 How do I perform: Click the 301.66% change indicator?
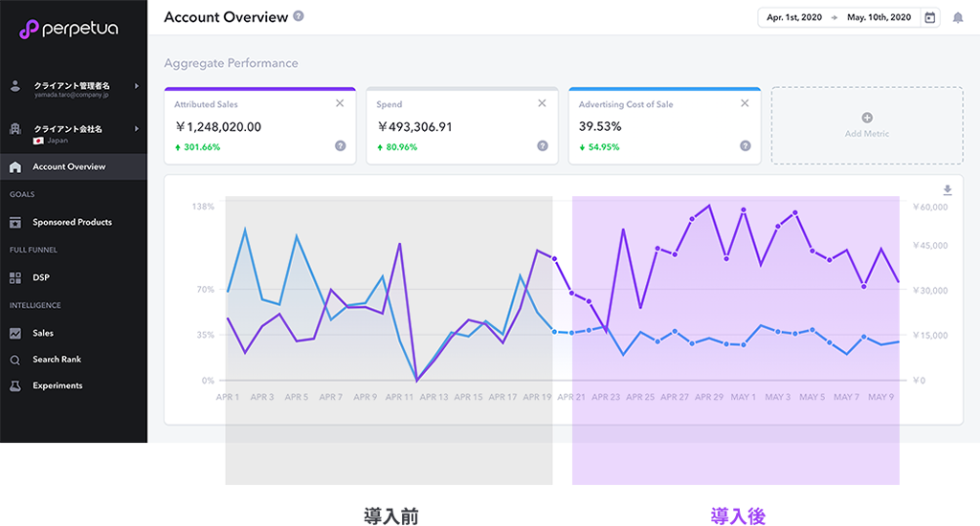pyautogui.click(x=197, y=147)
